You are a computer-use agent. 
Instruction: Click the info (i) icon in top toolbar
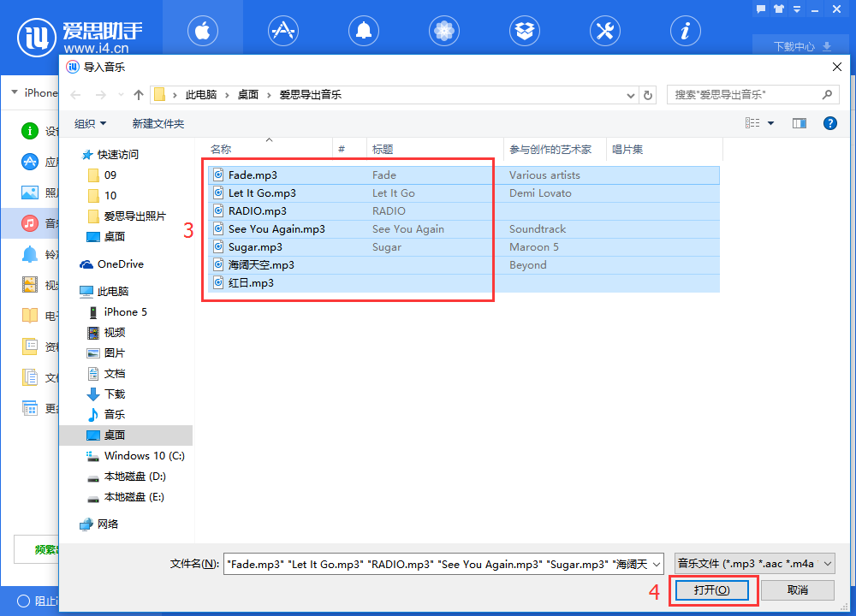(x=685, y=31)
